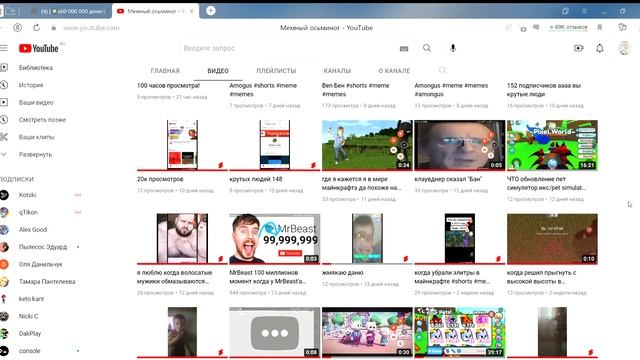Open the account avatar menu
Image resolution: width=640 pixels, height=360 pixels.
click(x=624, y=48)
